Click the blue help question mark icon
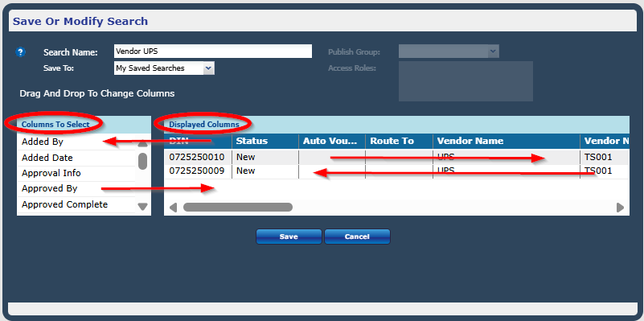Viewport: 644px width, 321px height. [x=21, y=52]
